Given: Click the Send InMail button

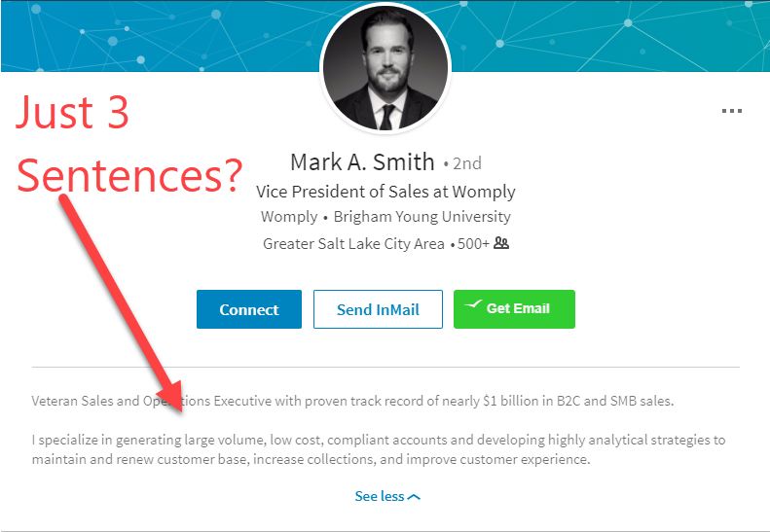Looking at the screenshot, I should pyautogui.click(x=378, y=309).
